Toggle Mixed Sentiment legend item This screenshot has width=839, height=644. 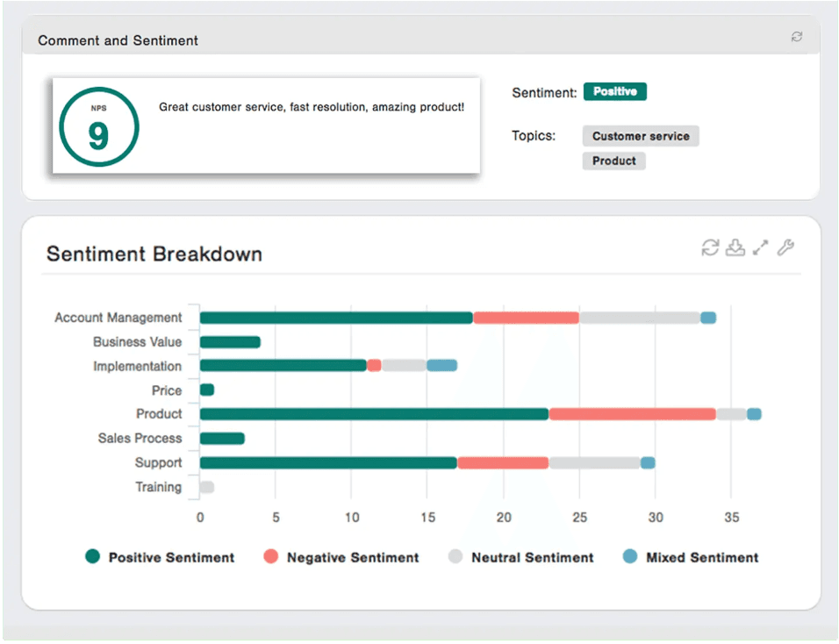coord(691,557)
